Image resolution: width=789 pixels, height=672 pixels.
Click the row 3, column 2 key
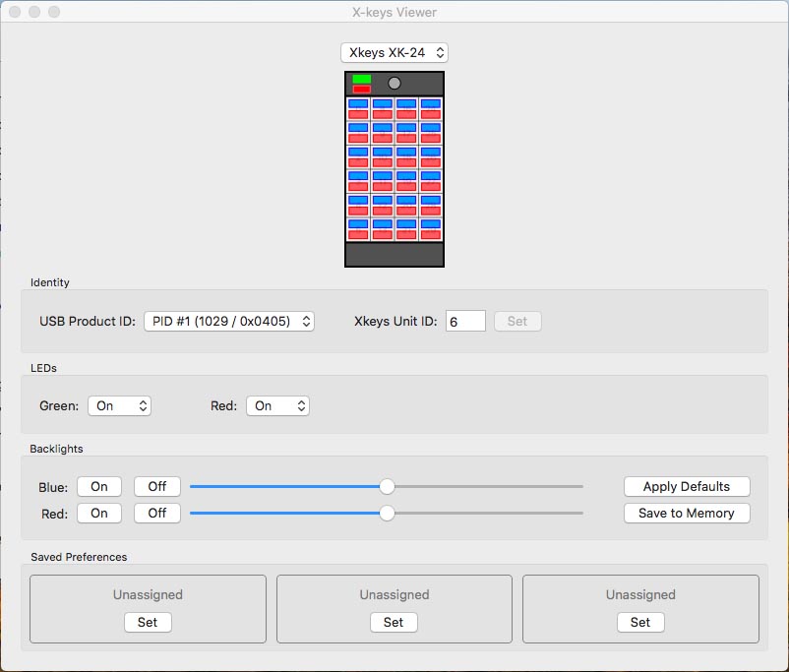point(383,157)
